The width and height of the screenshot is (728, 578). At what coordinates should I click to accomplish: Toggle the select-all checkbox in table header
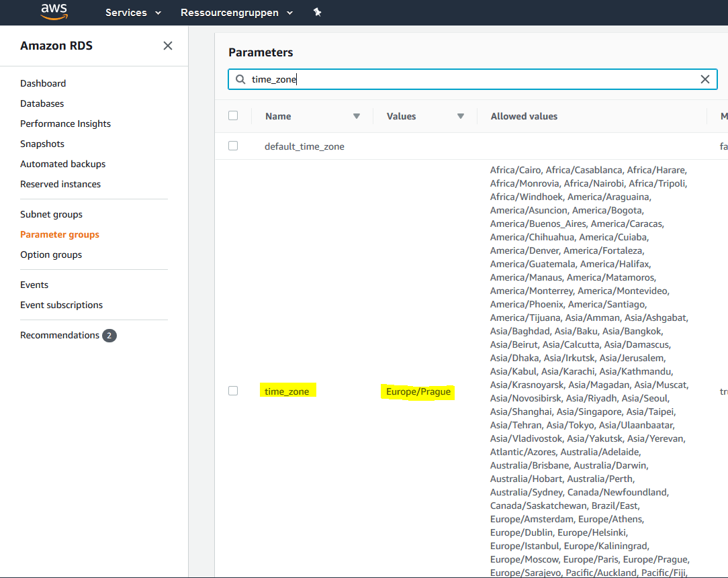click(232, 115)
